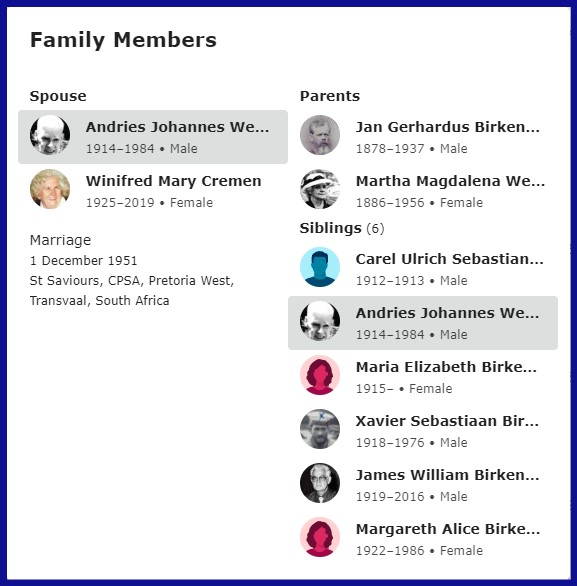
Task: Click Margareth Alice's female avatar icon
Action: 320,537
